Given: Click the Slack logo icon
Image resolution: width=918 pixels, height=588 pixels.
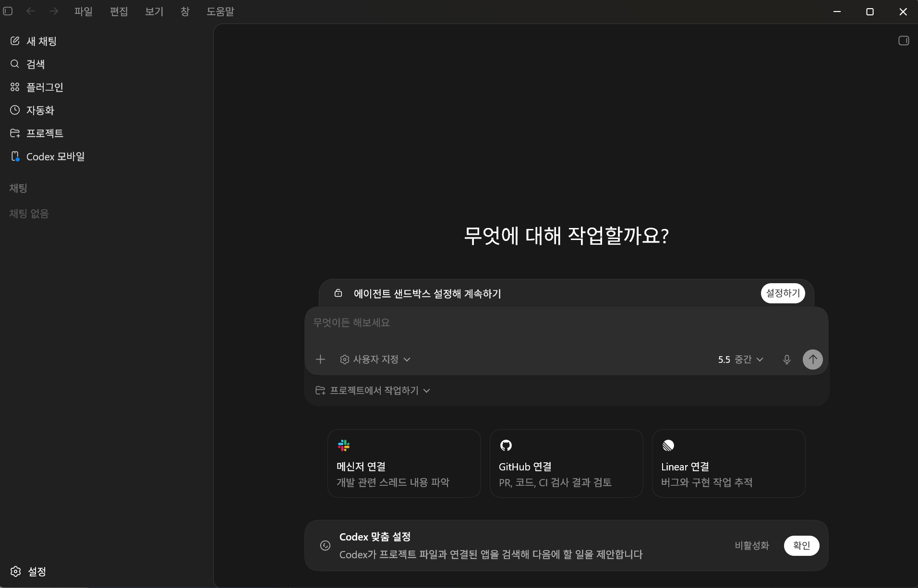Looking at the screenshot, I should (344, 445).
